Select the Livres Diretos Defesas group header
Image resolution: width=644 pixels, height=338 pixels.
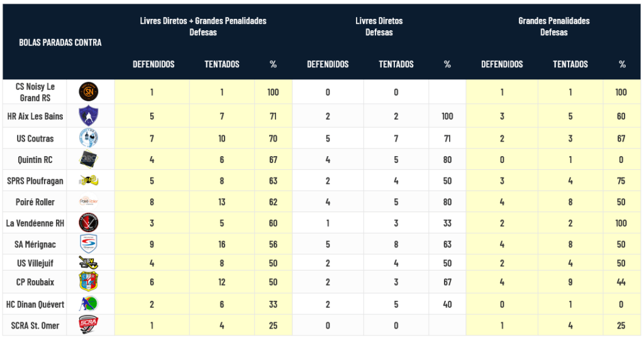coord(379,26)
